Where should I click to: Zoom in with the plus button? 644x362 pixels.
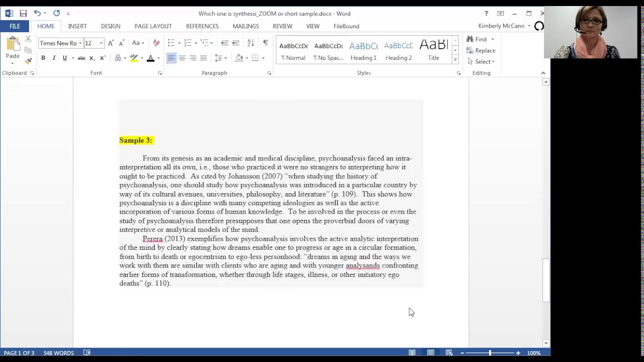pyautogui.click(x=518, y=353)
